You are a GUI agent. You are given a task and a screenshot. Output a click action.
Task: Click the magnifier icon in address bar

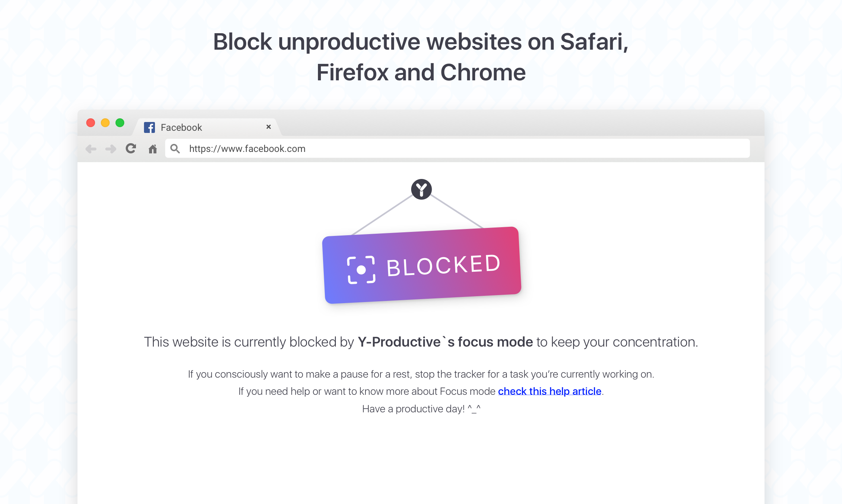pyautogui.click(x=175, y=149)
